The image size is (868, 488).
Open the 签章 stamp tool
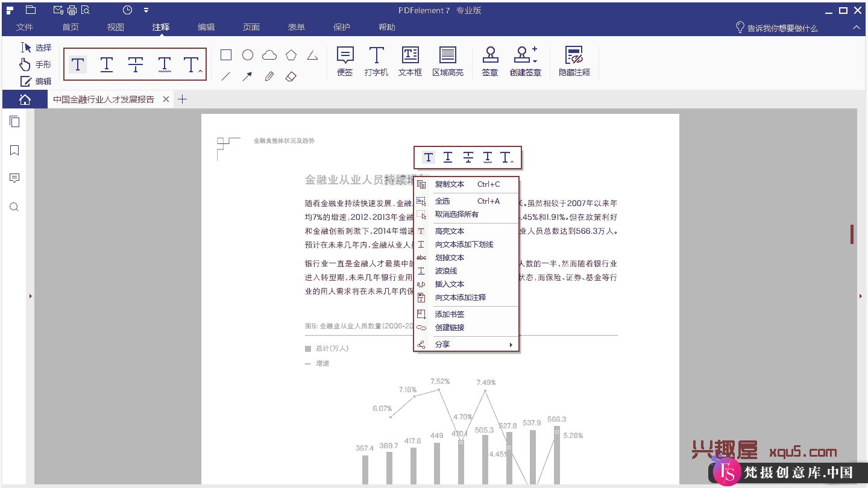490,62
